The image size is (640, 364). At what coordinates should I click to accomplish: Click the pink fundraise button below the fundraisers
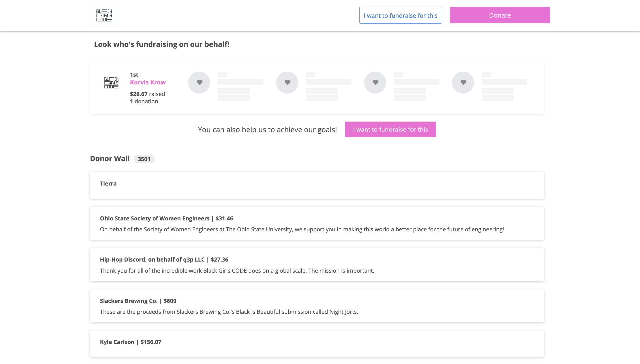coord(390,129)
